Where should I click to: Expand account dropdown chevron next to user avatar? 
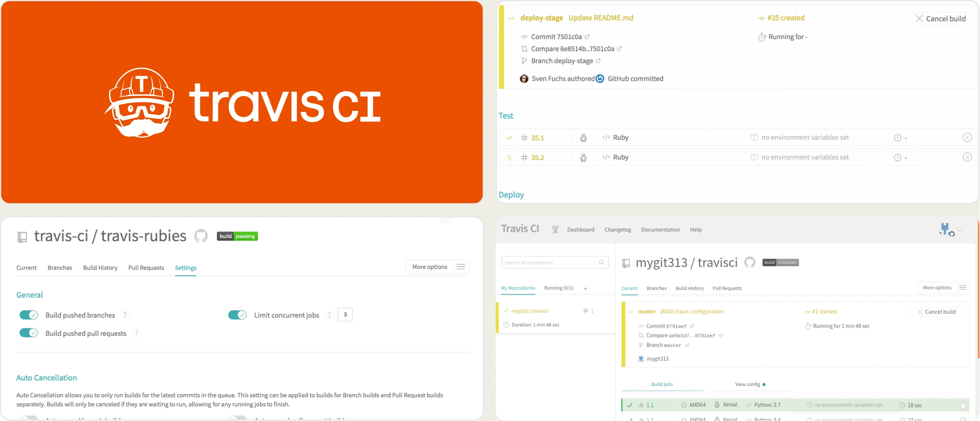(959, 230)
